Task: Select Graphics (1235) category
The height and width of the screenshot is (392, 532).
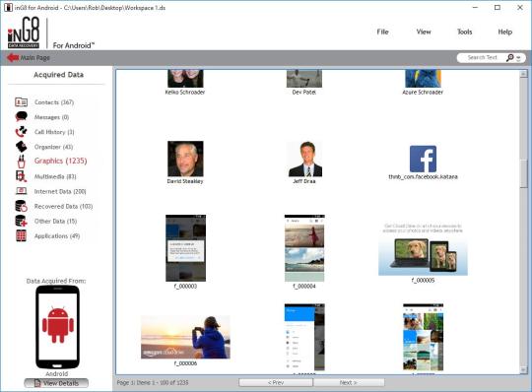Action: pyautogui.click(x=61, y=161)
